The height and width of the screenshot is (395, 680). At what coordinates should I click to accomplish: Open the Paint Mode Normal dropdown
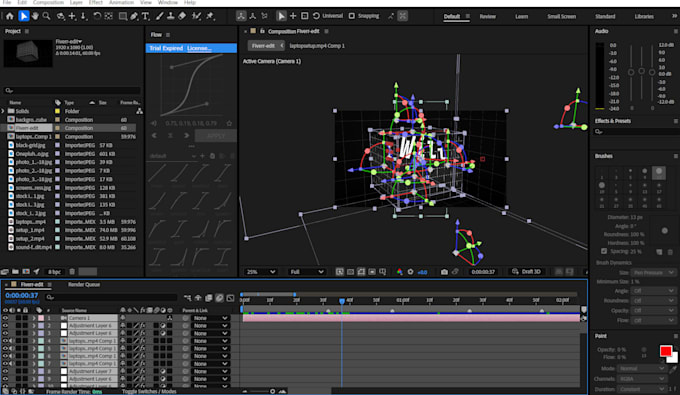pos(641,369)
